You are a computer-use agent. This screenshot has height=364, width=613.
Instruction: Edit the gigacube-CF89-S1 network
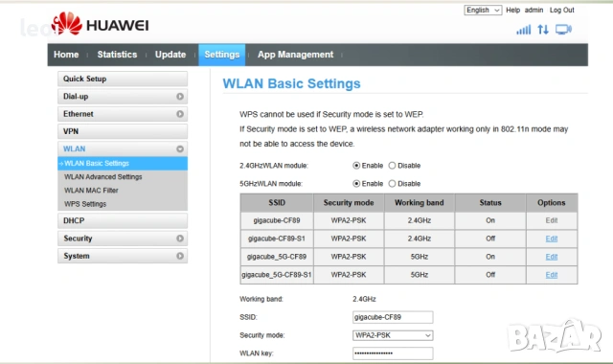tap(552, 239)
